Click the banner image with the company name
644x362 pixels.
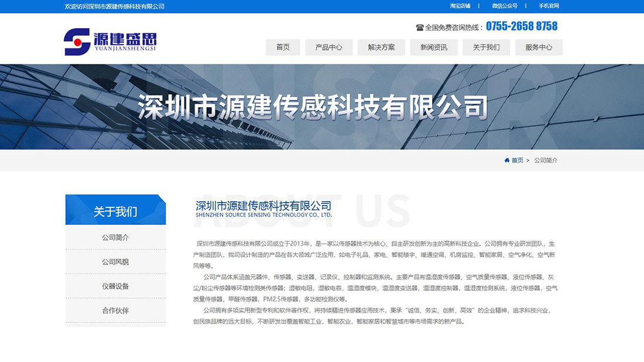tap(322, 107)
